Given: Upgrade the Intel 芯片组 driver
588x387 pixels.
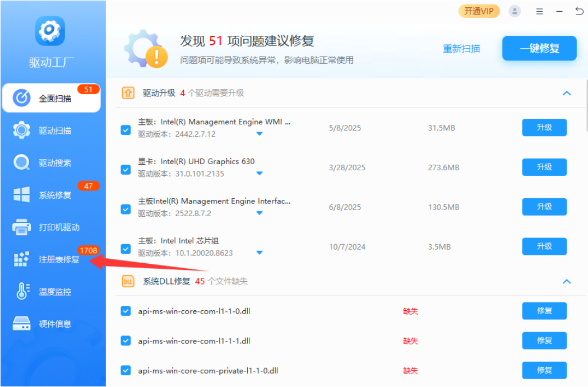Looking at the screenshot, I should 544,246.
